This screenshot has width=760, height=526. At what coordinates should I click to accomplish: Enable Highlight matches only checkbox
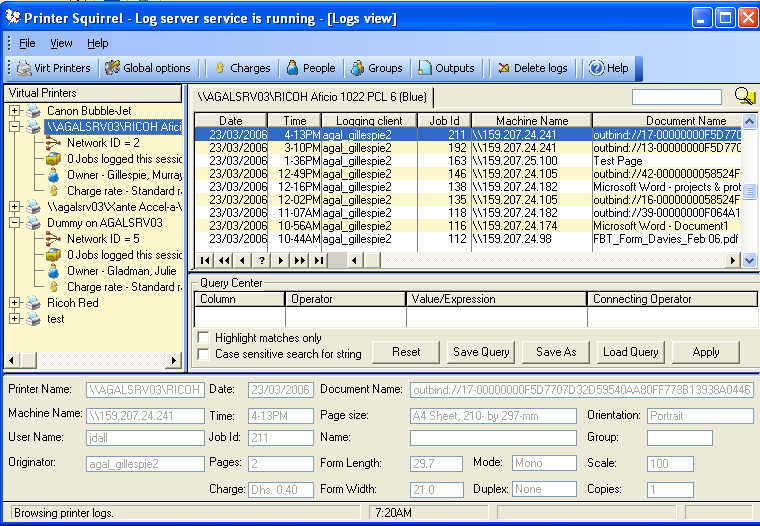pyautogui.click(x=204, y=338)
